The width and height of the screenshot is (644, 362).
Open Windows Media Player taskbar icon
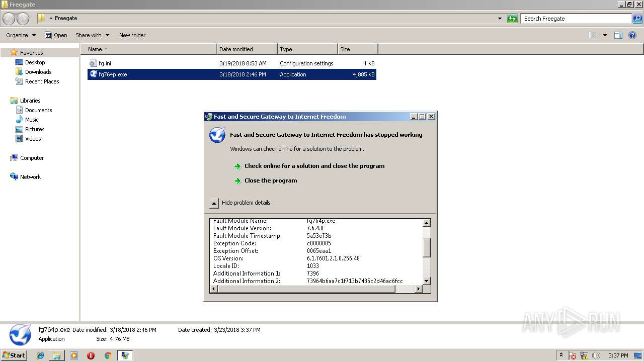(x=74, y=355)
